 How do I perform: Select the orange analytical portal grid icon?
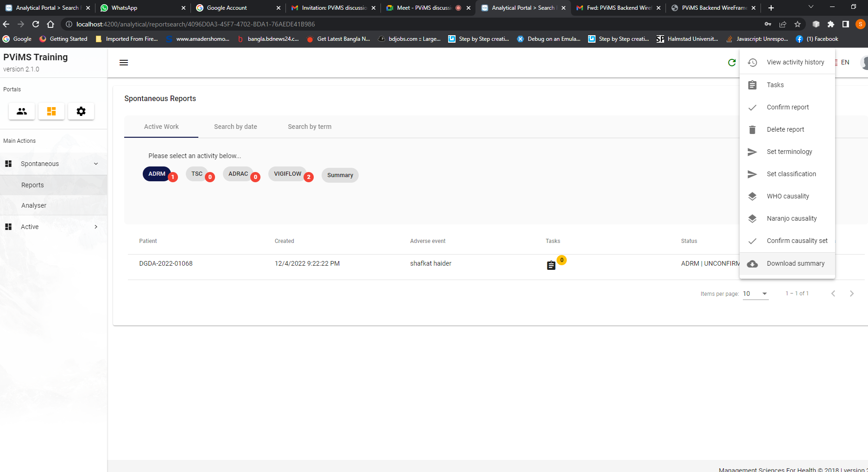click(x=51, y=111)
